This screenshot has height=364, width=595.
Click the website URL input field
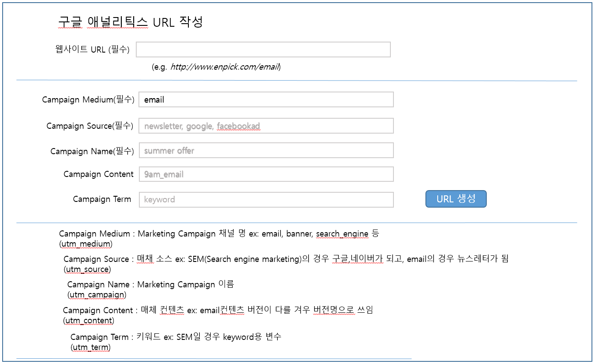[263, 49]
